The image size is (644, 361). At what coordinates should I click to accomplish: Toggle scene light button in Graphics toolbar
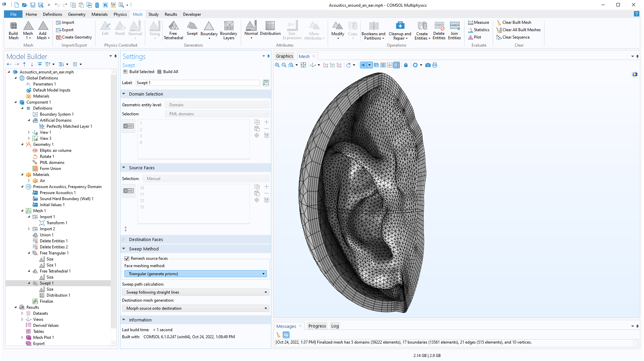pos(364,65)
